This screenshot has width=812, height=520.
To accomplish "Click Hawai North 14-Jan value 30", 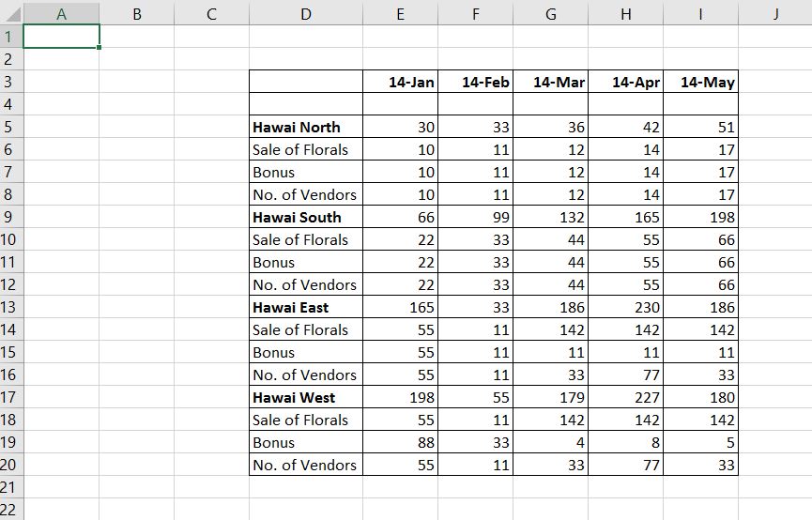I will coord(400,127).
